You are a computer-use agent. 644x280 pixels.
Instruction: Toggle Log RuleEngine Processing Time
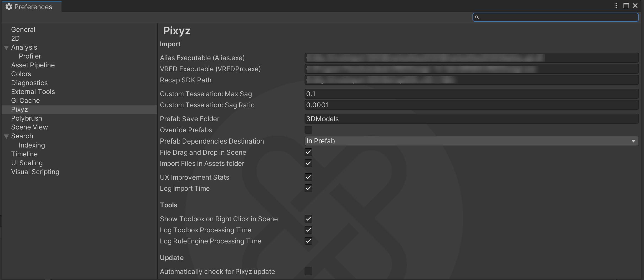(308, 241)
